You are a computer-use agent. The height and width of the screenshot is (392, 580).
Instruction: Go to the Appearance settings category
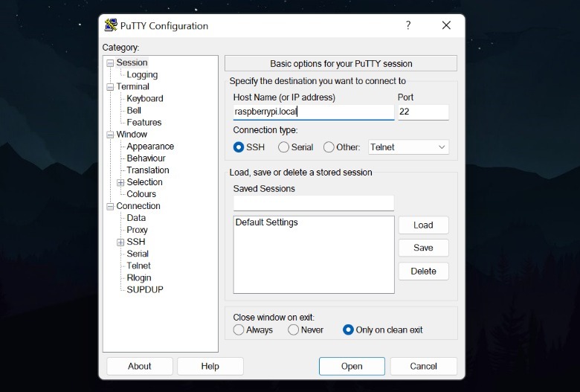pos(150,147)
